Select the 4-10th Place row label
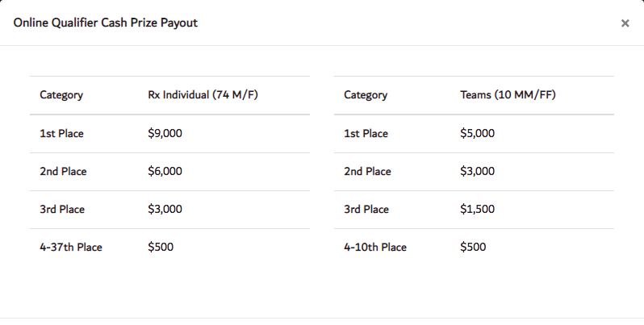The width and height of the screenshot is (644, 325). point(375,247)
